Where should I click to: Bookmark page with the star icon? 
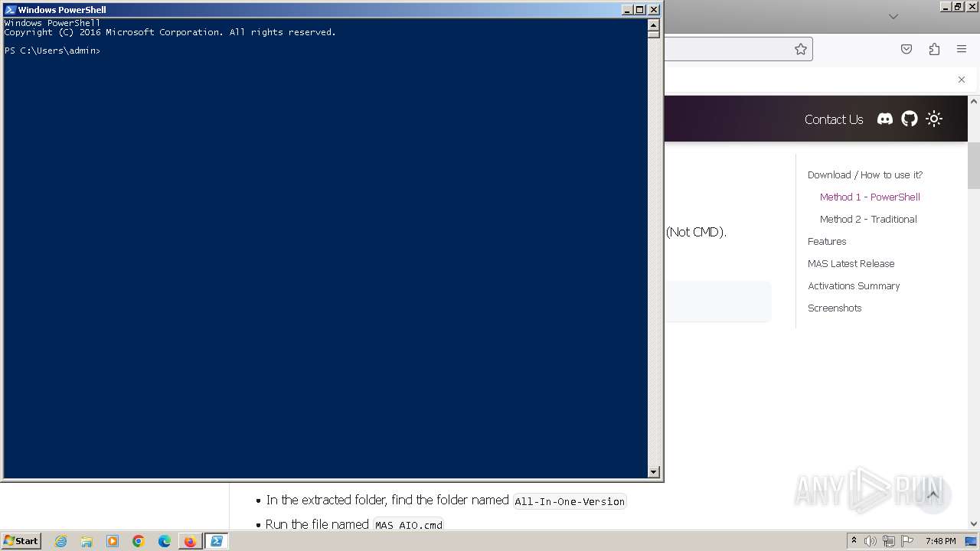click(x=800, y=49)
